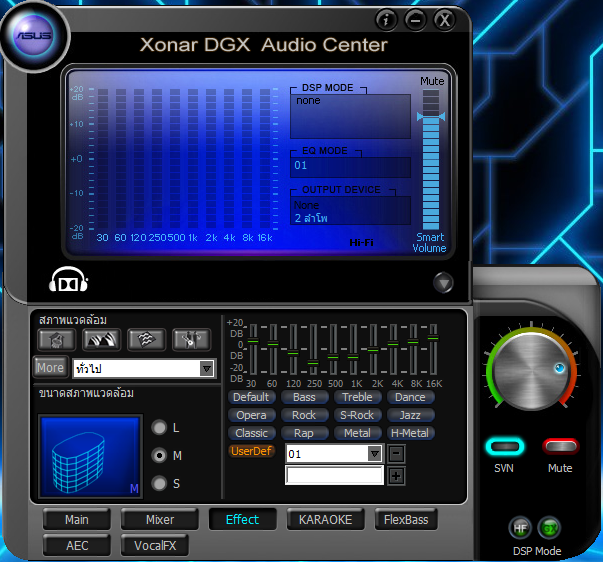603x562 pixels.
Task: Click the OUTPUT DEVICE info box
Action: tap(350, 210)
